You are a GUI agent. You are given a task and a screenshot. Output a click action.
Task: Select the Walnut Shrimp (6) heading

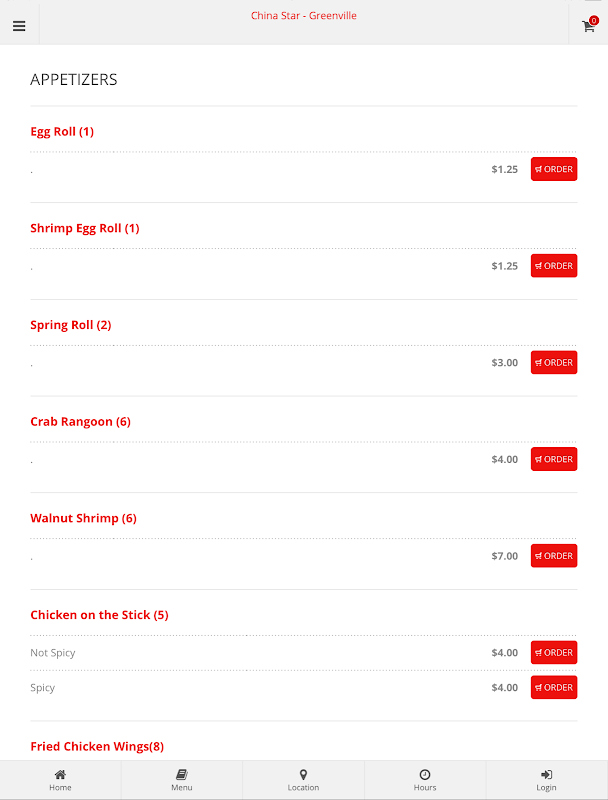tap(84, 518)
